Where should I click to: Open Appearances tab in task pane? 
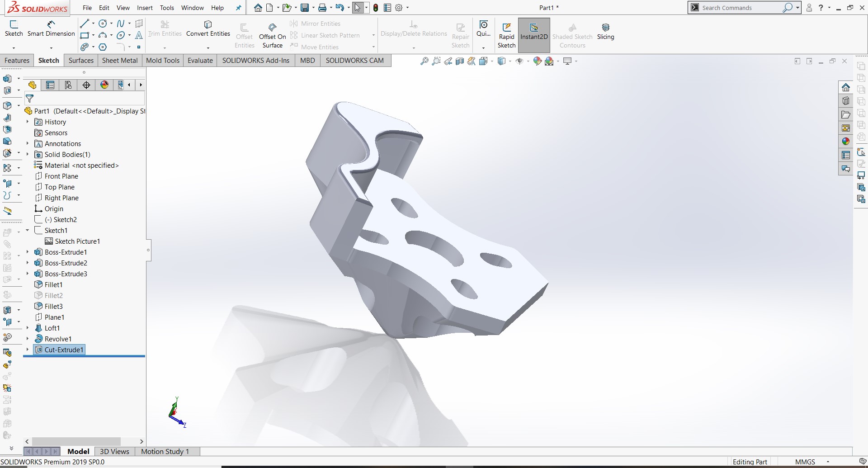(x=846, y=142)
